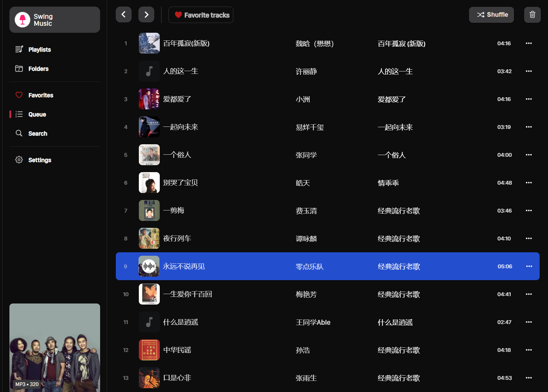Open options menu for 爱都爱了 track
548x392 pixels.
click(529, 99)
